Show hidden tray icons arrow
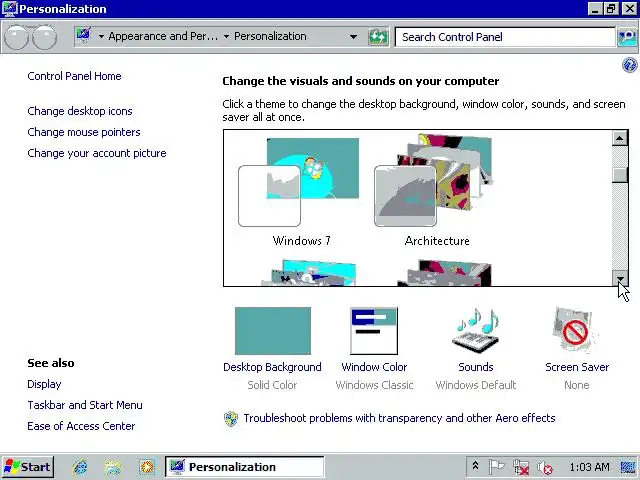This screenshot has height=480, width=640. pos(475,466)
